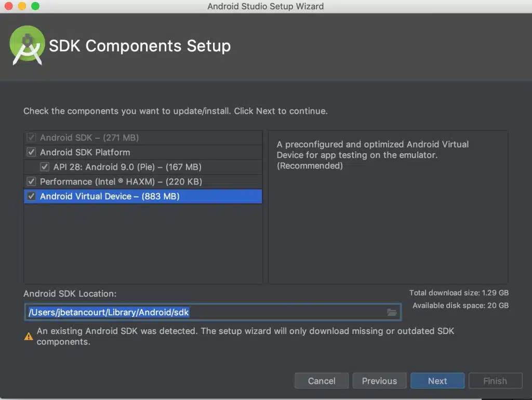This screenshot has width=532, height=400.
Task: Maximize the wizard with green window button
Action: pos(35,6)
